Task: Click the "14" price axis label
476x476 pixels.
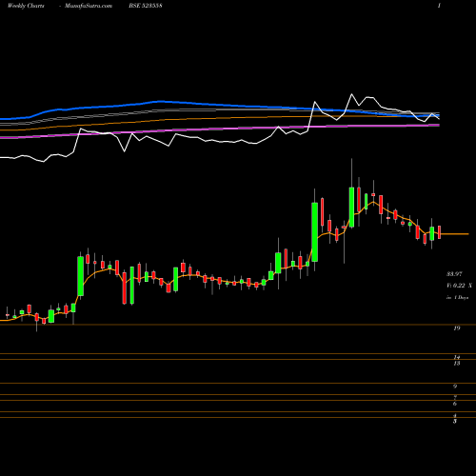Action: tap(456, 357)
